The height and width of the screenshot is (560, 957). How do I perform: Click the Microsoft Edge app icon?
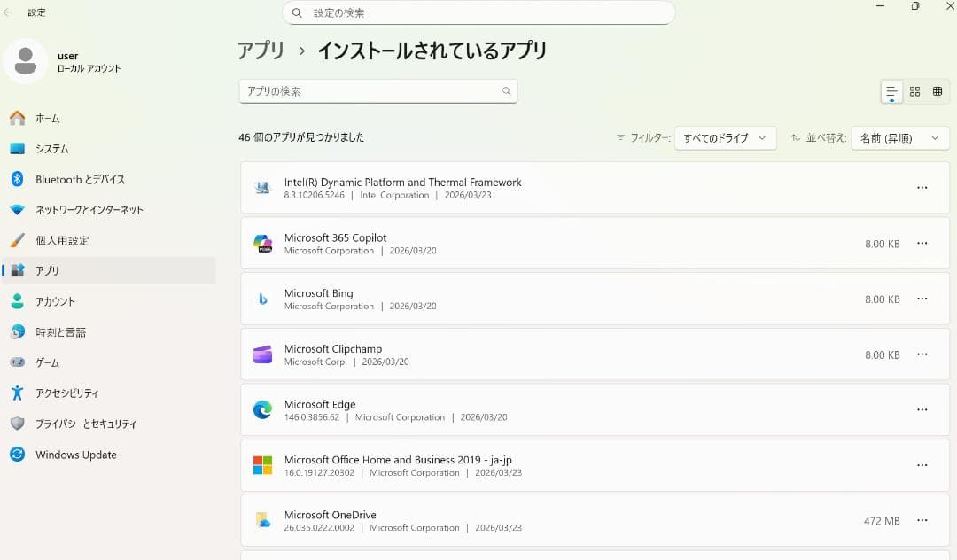pos(262,410)
